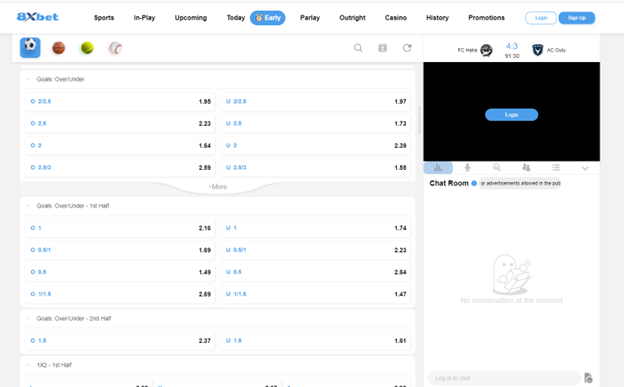The width and height of the screenshot is (624, 387).
Task: Bet on 1st Half O 0.5 at 1.49
Action: pos(120,272)
